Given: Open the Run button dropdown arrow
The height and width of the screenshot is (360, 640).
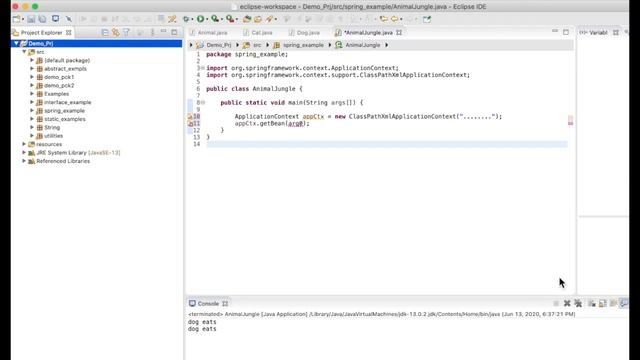Looking at the screenshot, I should 207,19.
